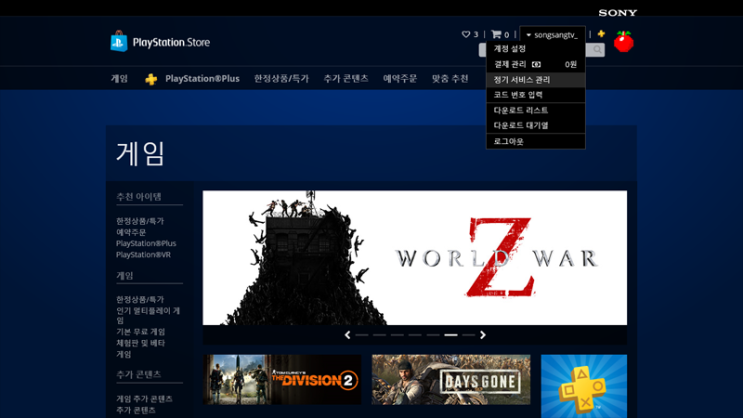Image resolution: width=743 pixels, height=418 pixels.
Task: Click 게임 추가 콘텐츠 sidebar link
Action: 145,399
